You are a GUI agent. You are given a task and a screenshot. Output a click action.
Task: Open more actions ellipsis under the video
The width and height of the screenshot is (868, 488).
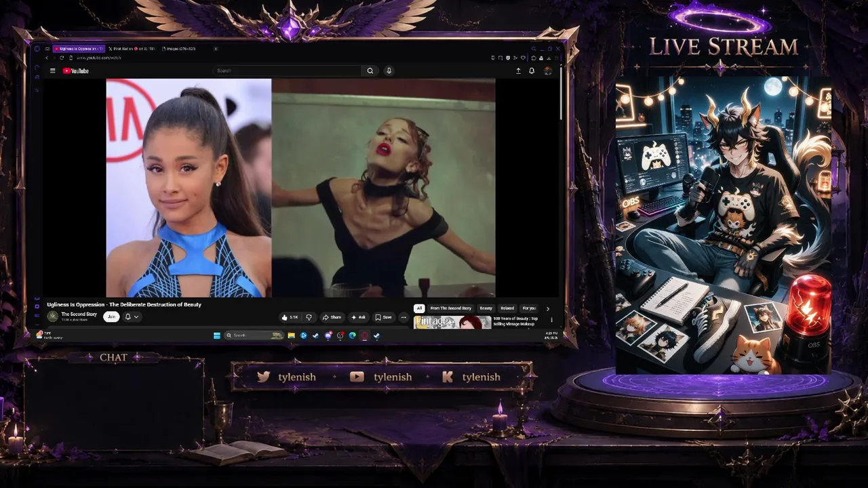(403, 317)
